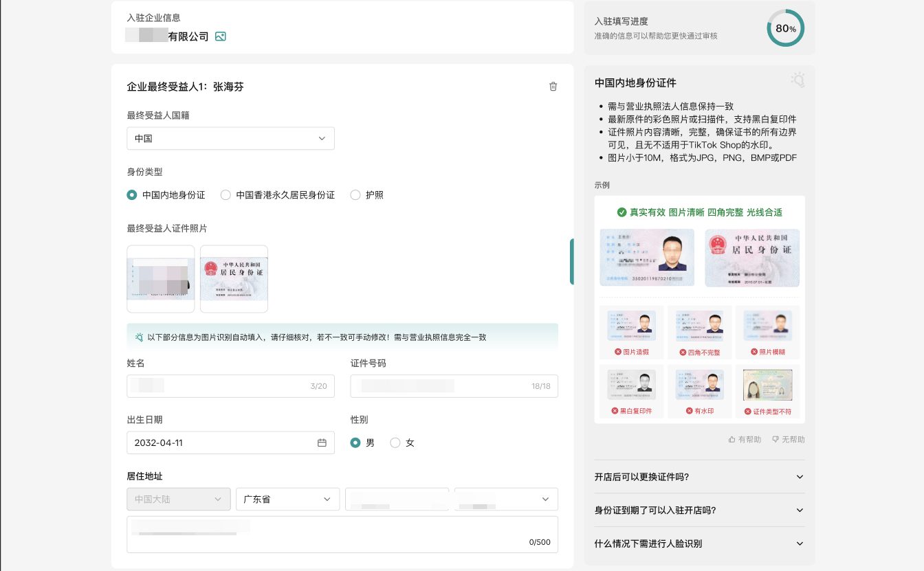Select 中国香港永久居民身份证 option
The width and height of the screenshot is (924, 571).
pos(225,195)
